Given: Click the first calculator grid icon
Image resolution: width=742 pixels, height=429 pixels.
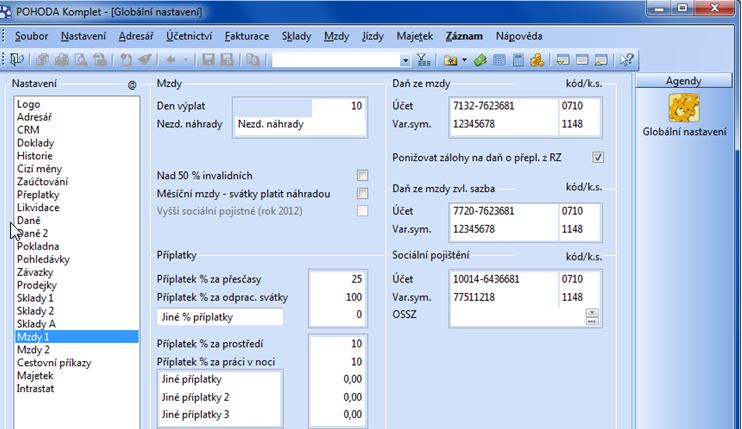Looking at the screenshot, I should click(499, 60).
